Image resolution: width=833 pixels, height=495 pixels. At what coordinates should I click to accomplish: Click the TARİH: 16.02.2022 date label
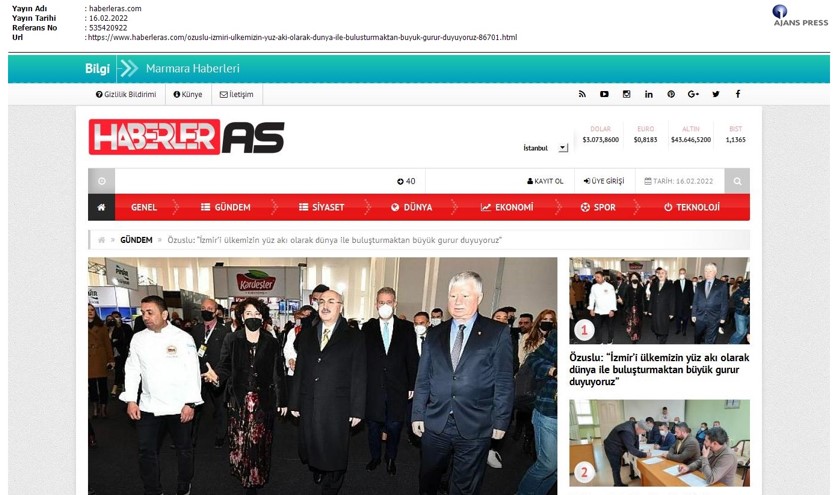pos(678,181)
